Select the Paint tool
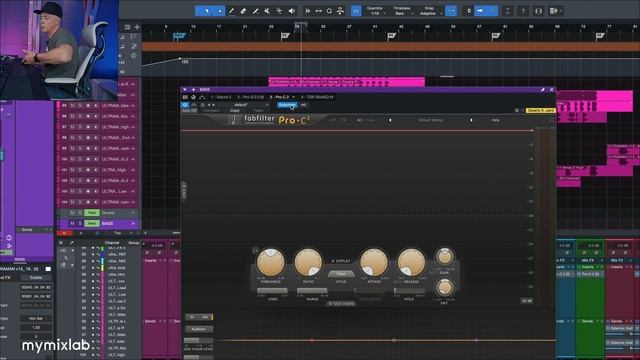 click(x=256, y=11)
